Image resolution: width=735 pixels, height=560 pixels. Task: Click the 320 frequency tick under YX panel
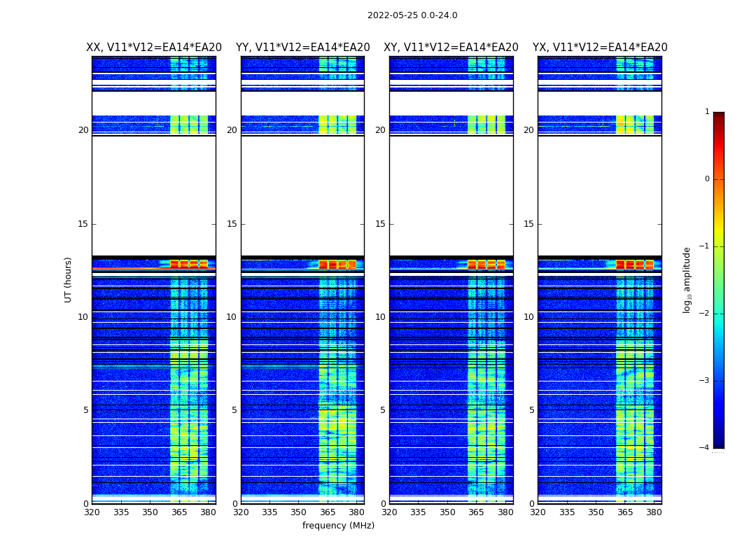[x=538, y=512]
